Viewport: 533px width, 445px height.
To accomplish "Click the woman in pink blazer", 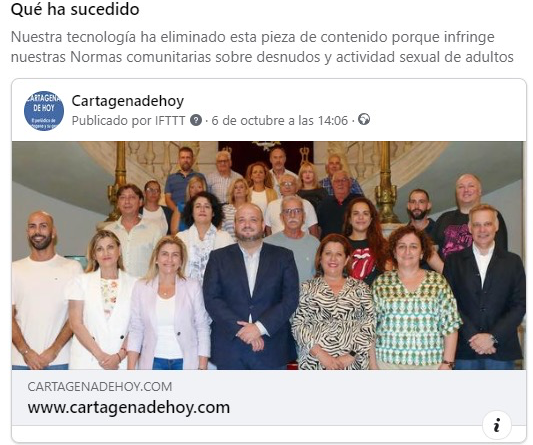I will click(169, 306).
